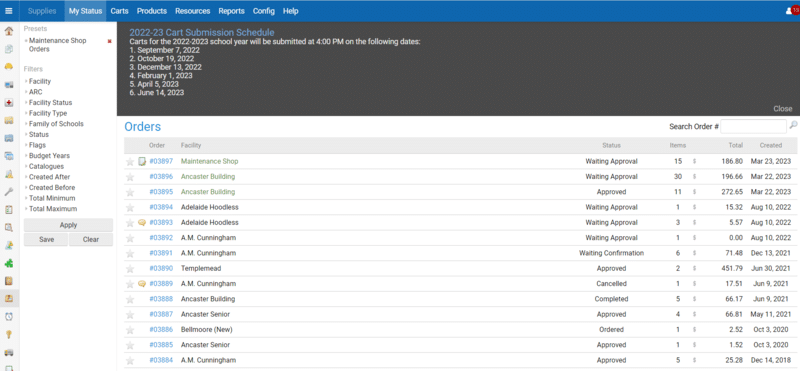This screenshot has height=371, width=800.
Task: Star order #03894
Action: click(x=130, y=208)
